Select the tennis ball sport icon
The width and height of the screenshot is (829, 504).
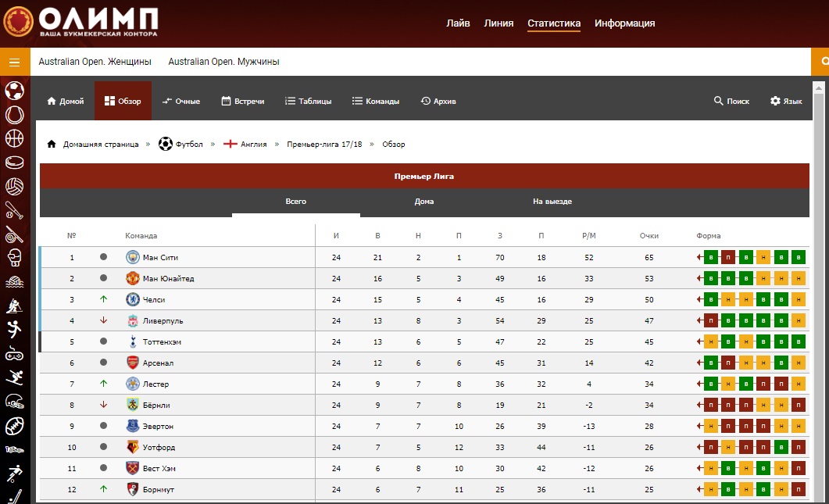14,115
